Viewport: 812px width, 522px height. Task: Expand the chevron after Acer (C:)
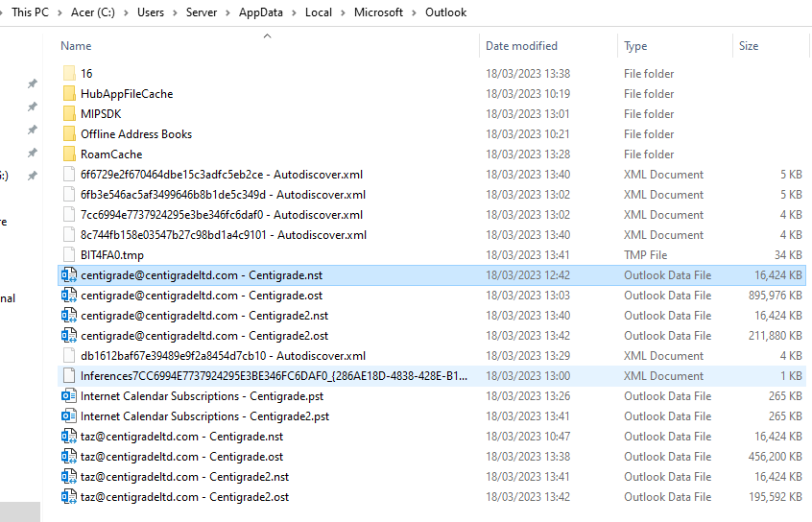(126, 12)
